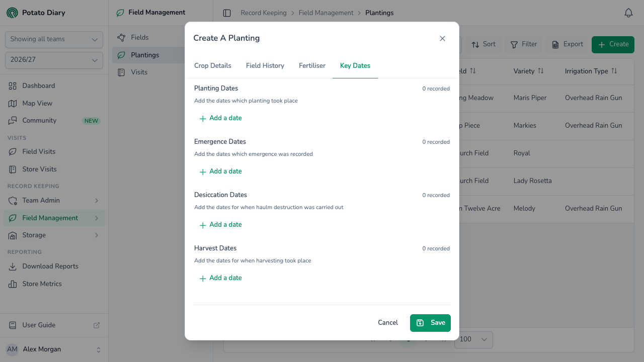Switch to Crop Details tab
Viewport: 644px width, 362px height.
(x=213, y=66)
